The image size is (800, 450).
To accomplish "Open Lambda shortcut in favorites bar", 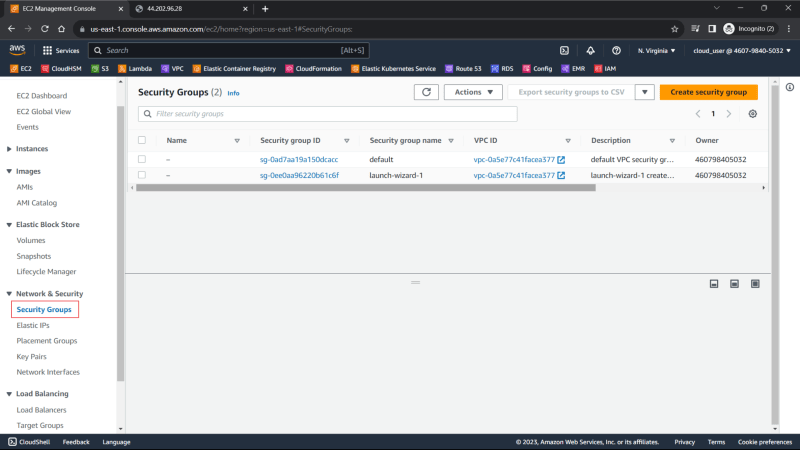I will [x=135, y=68].
